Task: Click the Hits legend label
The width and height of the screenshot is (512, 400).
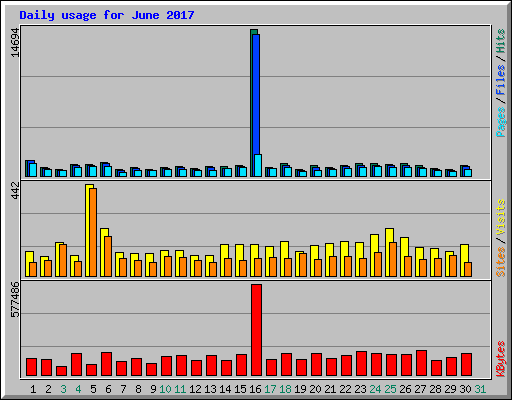Action: point(501,41)
